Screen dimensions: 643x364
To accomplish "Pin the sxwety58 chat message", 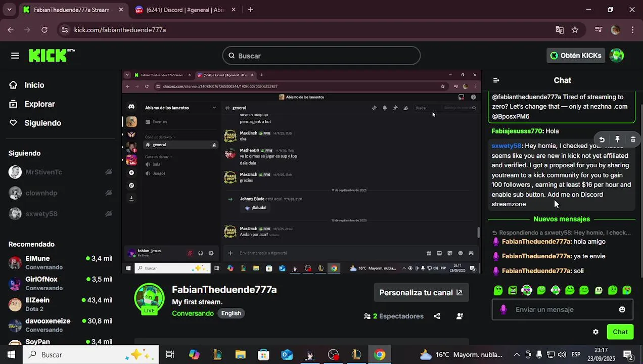I will tap(617, 140).
